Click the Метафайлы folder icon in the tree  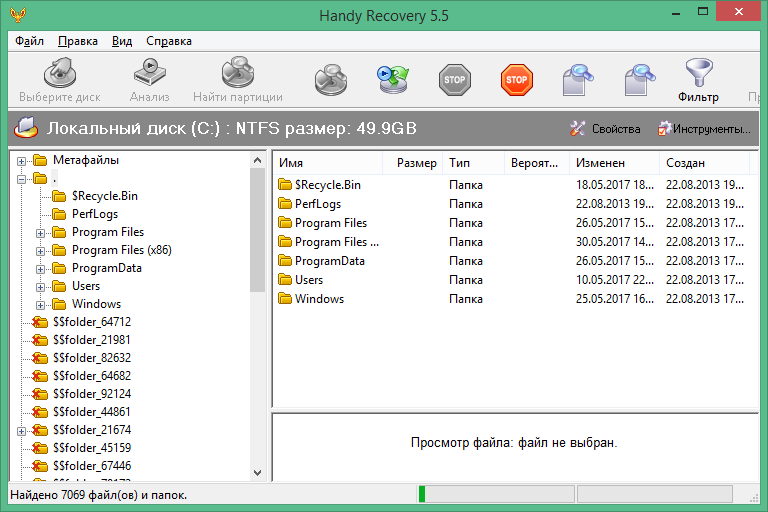[x=40, y=160]
